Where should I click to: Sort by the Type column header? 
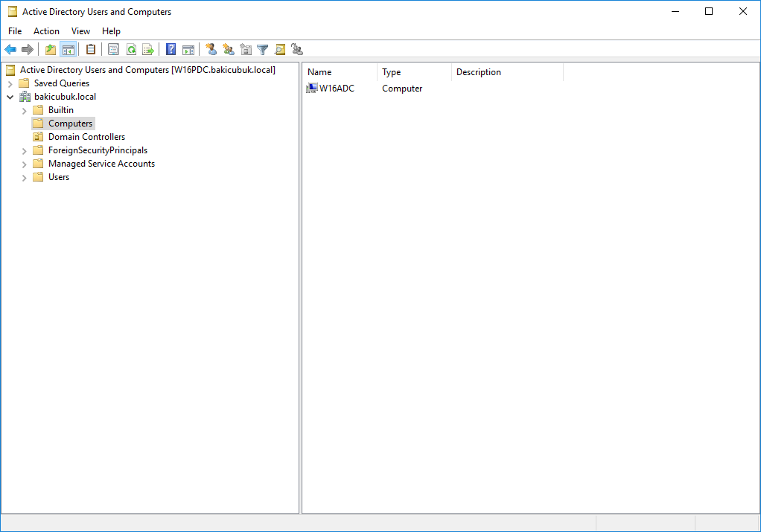(x=415, y=72)
